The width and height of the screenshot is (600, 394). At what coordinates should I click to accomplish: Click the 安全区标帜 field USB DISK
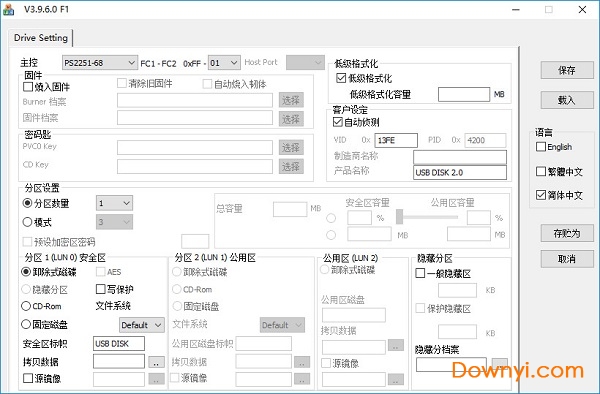click(119, 344)
